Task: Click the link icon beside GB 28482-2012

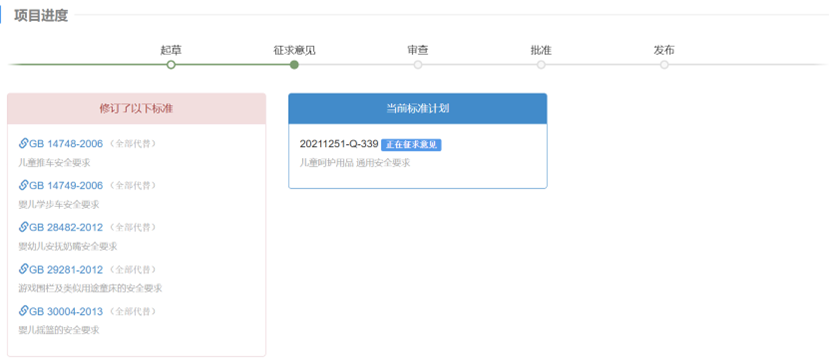Action: point(23,227)
